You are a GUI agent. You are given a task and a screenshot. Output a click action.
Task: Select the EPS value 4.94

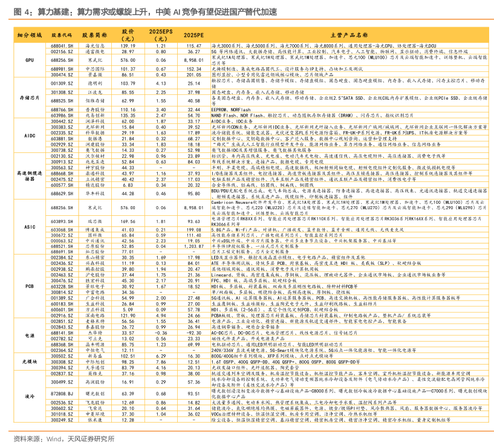point(161,316)
